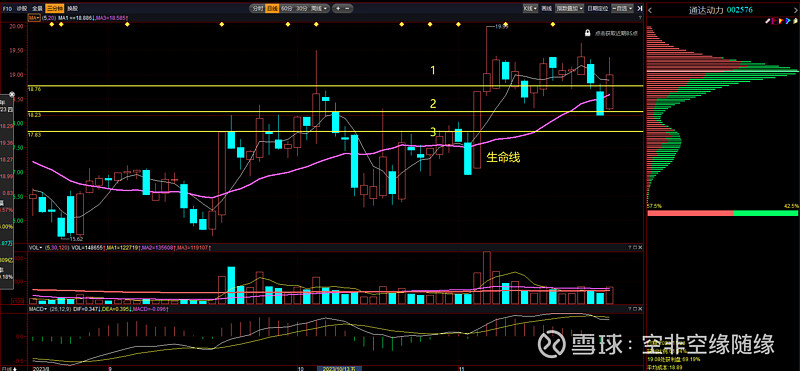Click the stock code 002576
Image resolution: width=800 pixels, height=371 pixels.
pyautogui.click(x=740, y=10)
